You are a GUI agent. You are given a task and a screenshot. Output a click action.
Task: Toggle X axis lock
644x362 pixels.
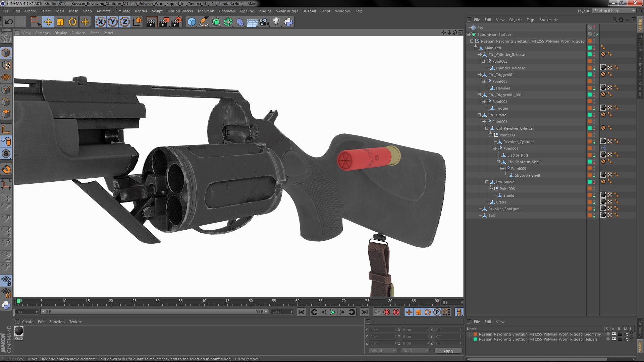[100, 22]
